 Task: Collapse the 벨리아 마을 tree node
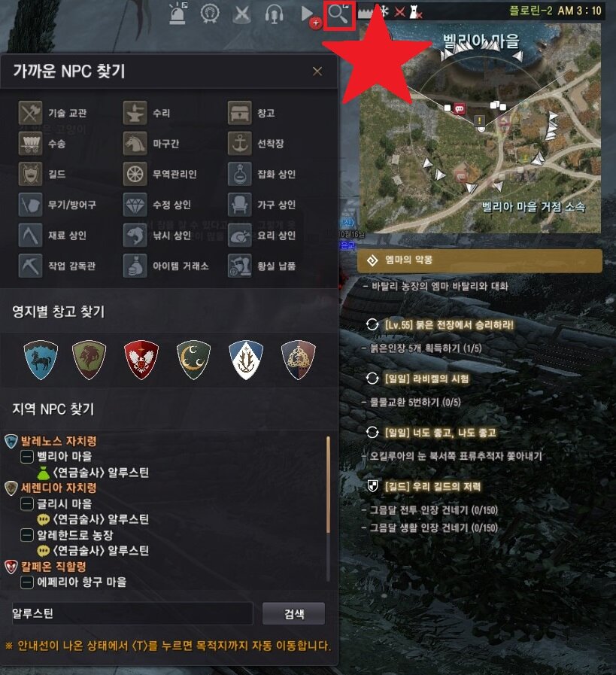[27, 456]
